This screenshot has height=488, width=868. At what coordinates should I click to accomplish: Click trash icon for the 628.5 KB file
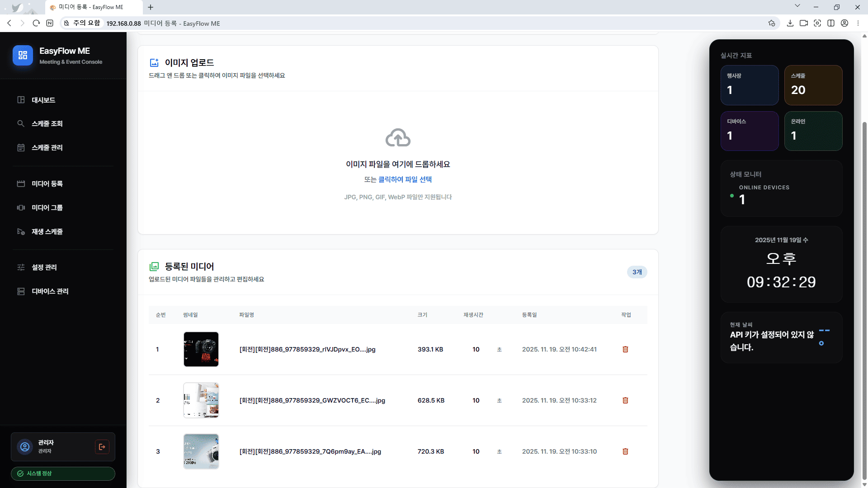point(625,400)
